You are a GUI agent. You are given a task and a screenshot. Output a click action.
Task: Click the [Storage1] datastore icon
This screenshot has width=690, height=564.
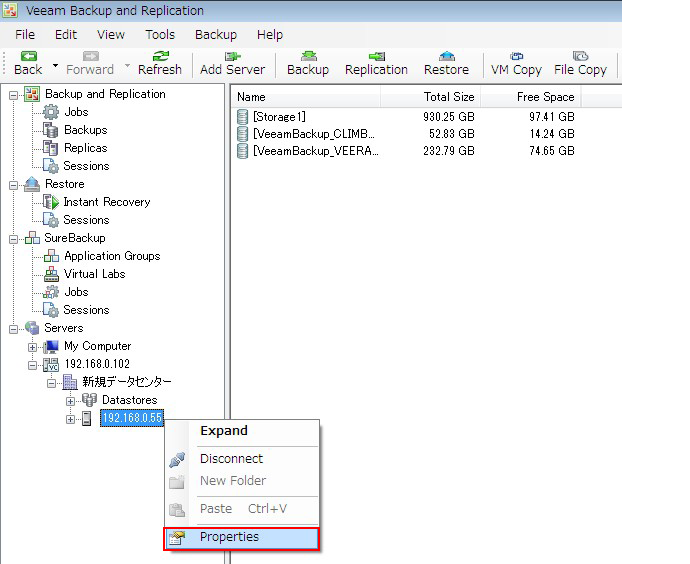(x=242, y=117)
